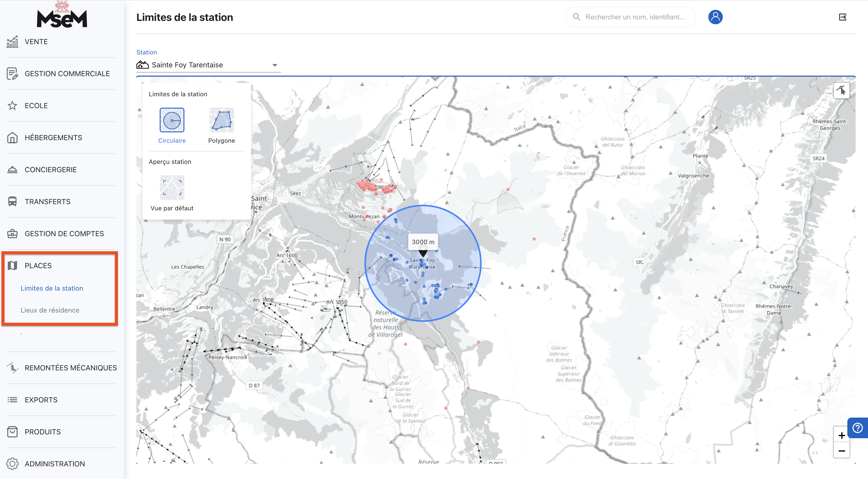Open the Lieux de résidence link
Image resolution: width=868 pixels, height=479 pixels.
tap(50, 310)
